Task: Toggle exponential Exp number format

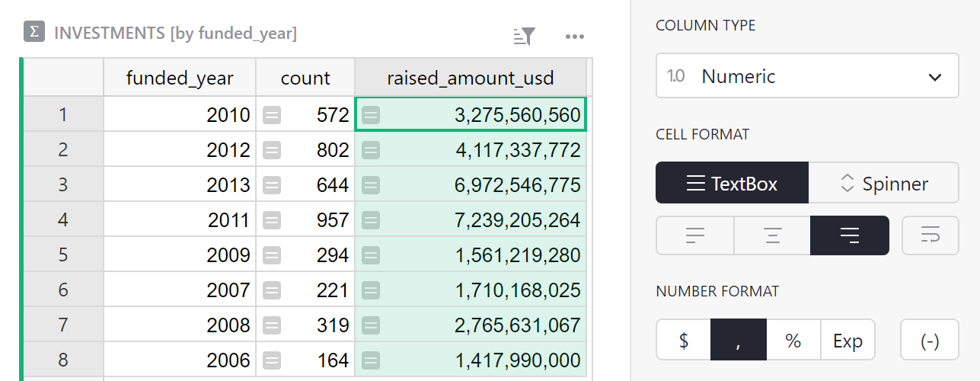Action: 848,340
